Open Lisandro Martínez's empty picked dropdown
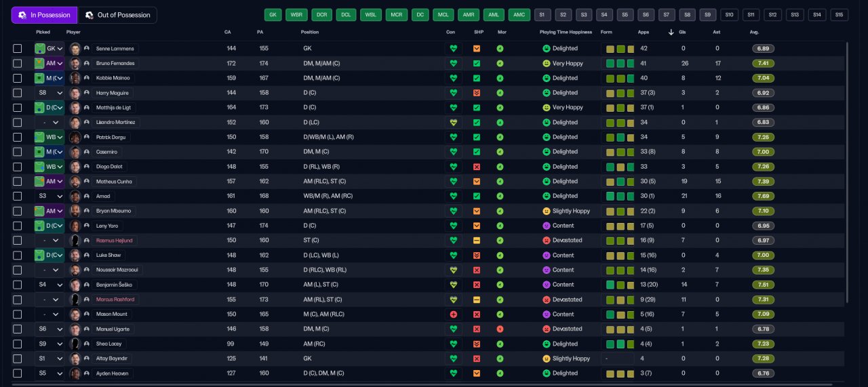The width and height of the screenshot is (868, 387). coord(50,123)
